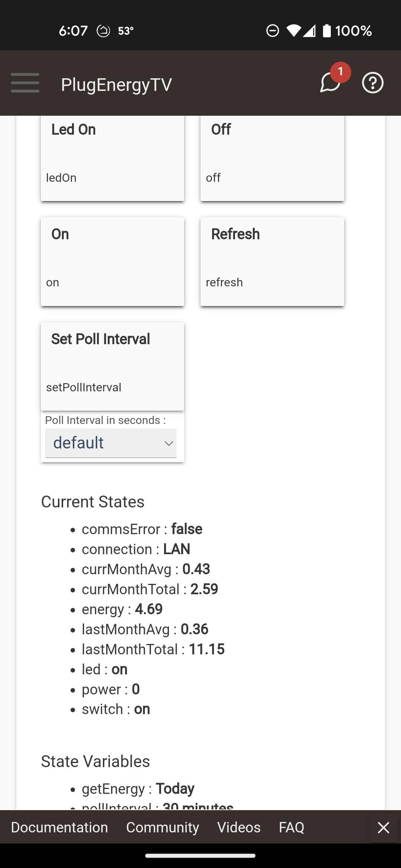401x868 pixels.
Task: Tap the battery status icon
Action: 327,30
